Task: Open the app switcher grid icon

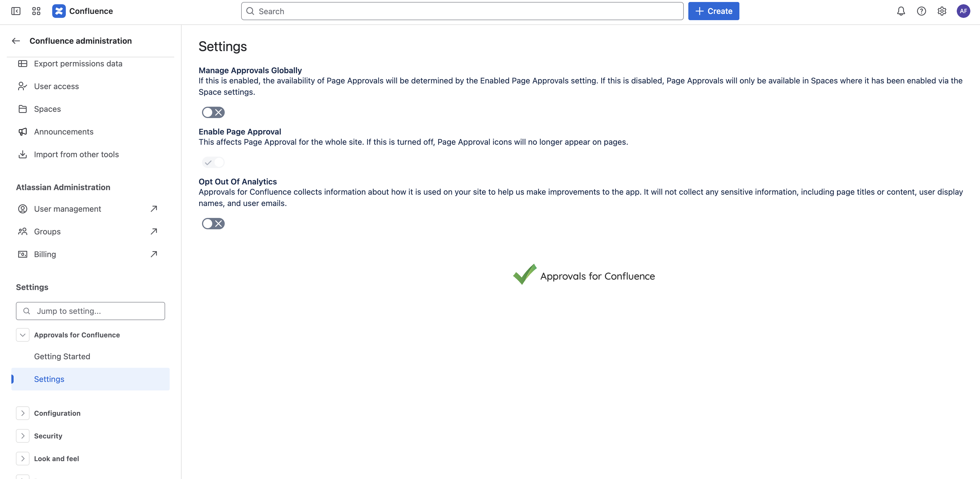Action: pyautogui.click(x=36, y=11)
